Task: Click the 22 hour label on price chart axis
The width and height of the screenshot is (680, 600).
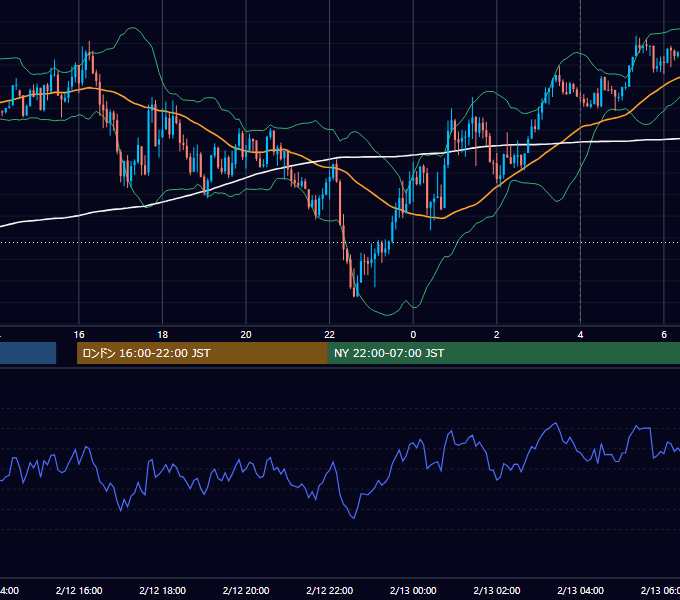Action: point(330,335)
